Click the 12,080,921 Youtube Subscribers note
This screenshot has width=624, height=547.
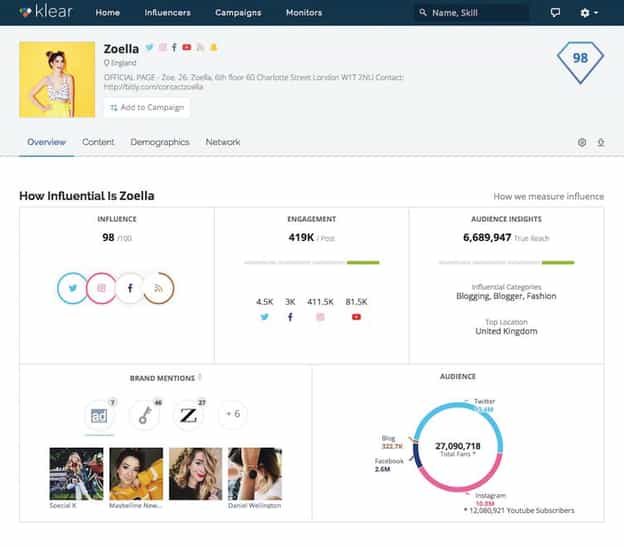pos(519,510)
